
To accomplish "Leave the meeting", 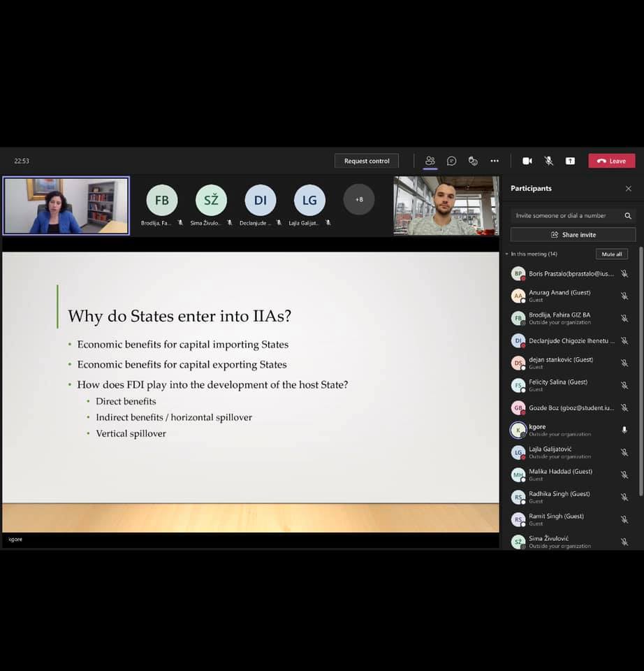I will pyautogui.click(x=611, y=161).
